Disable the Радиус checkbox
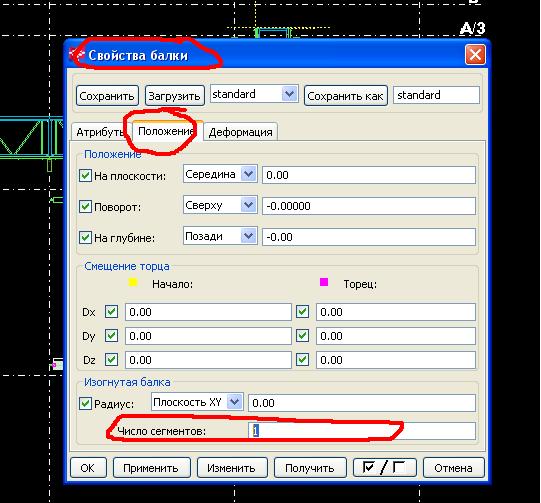This screenshot has height=503, width=541. pos(85,403)
